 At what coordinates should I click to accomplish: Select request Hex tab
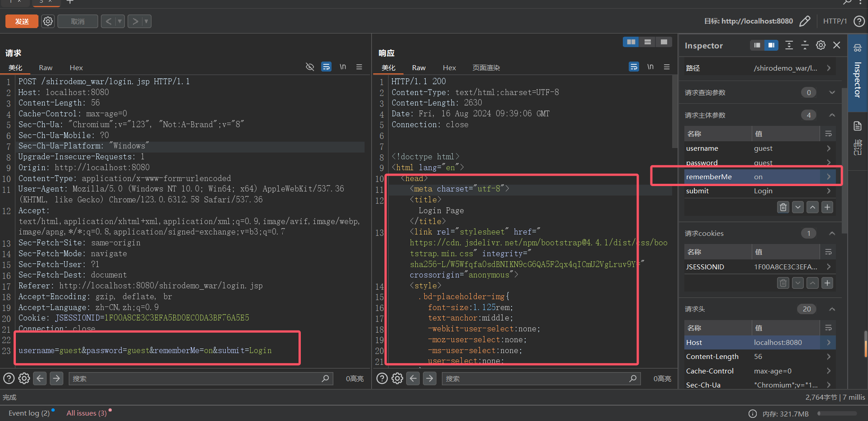click(x=76, y=67)
